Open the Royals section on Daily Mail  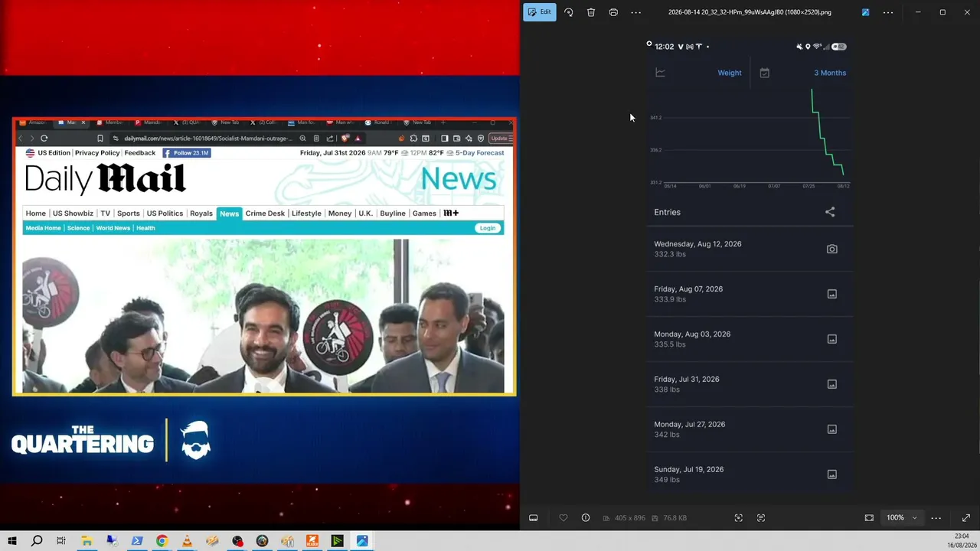point(201,214)
